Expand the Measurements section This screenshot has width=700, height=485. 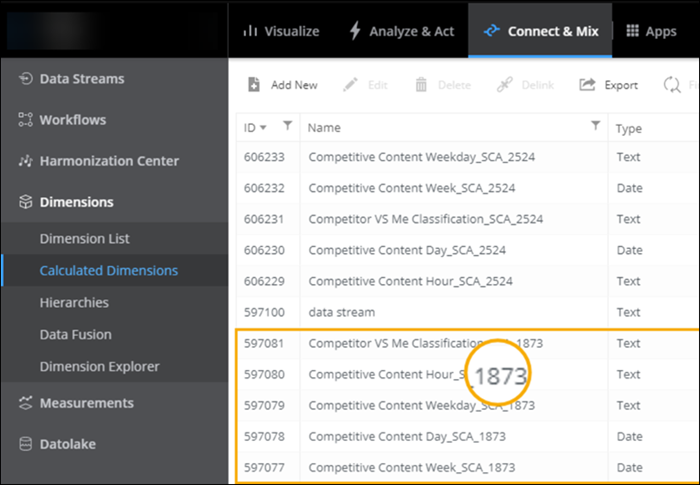[87, 403]
